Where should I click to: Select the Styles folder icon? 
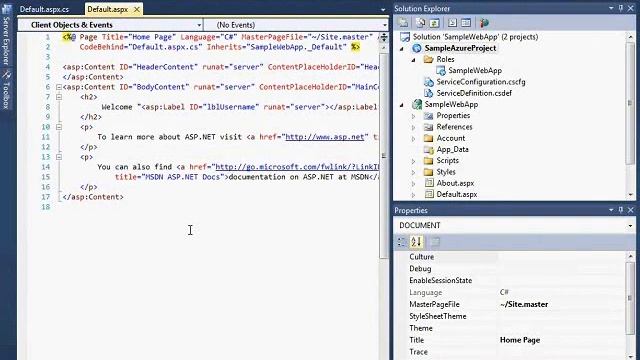point(428,172)
